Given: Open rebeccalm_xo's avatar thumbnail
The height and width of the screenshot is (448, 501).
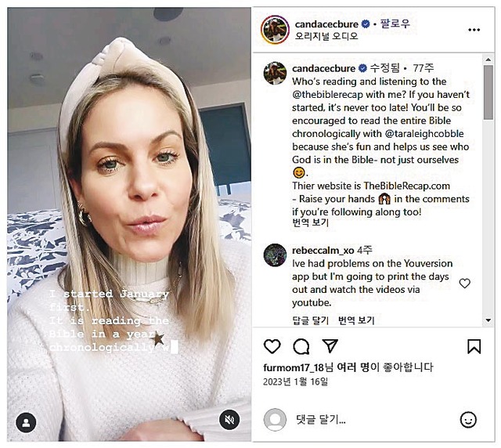Looking at the screenshot, I should point(275,255).
